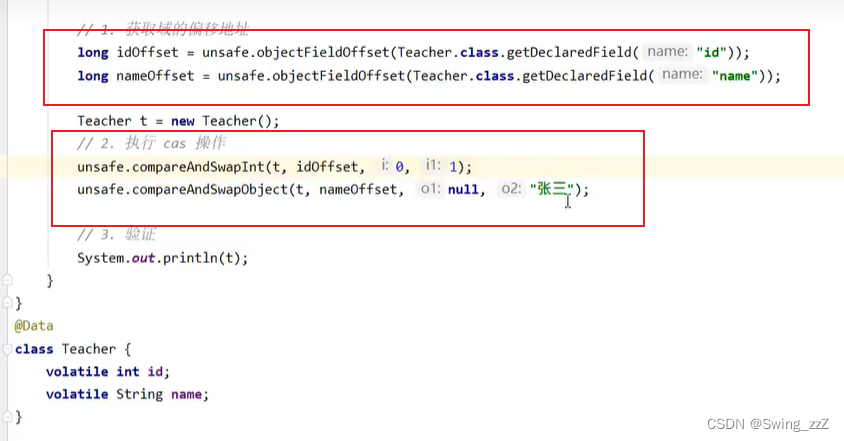
Task: Collapse the fold marker beside class Teacher
Action: click(x=7, y=349)
